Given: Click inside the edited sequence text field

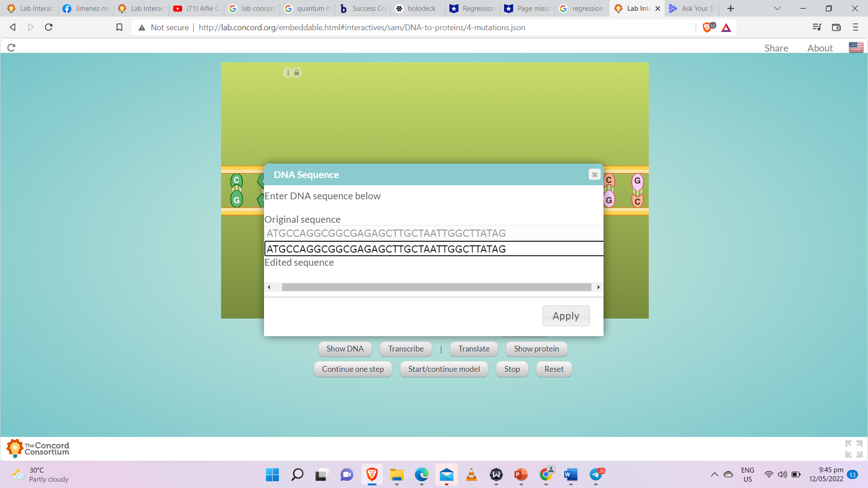Looking at the screenshot, I should pos(433,249).
